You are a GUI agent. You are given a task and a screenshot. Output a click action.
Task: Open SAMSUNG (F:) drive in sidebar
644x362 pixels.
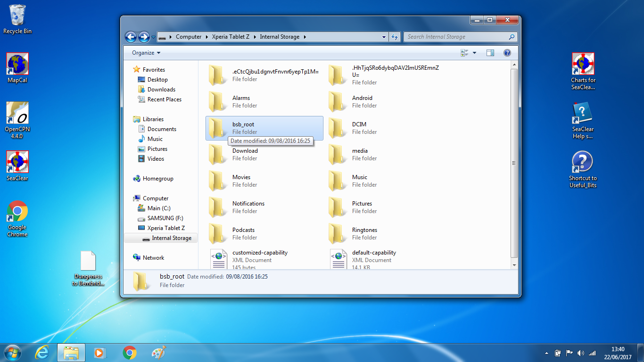165,218
